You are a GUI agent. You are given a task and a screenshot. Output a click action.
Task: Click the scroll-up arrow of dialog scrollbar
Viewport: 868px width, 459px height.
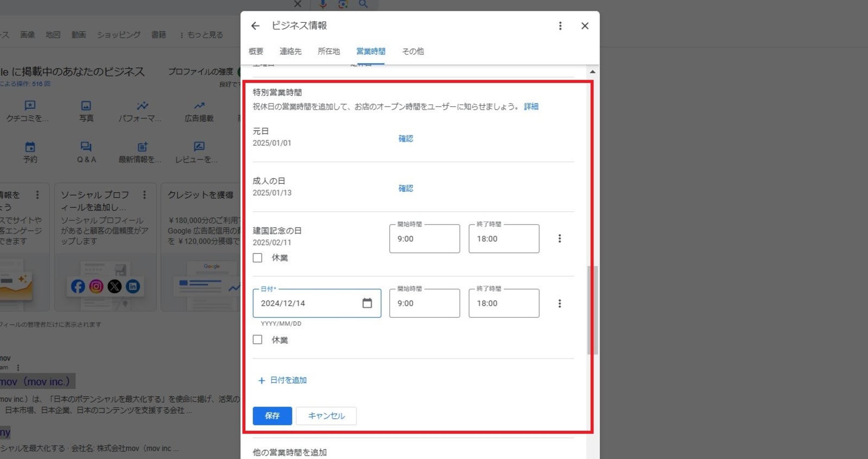coord(592,72)
